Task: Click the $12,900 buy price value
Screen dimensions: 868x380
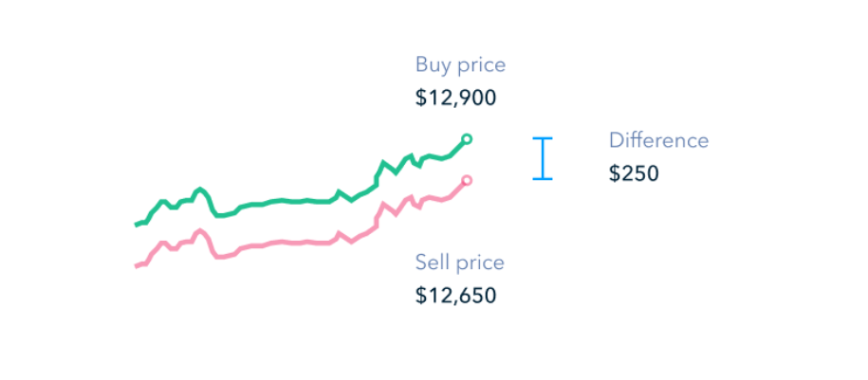Action: click(x=455, y=99)
